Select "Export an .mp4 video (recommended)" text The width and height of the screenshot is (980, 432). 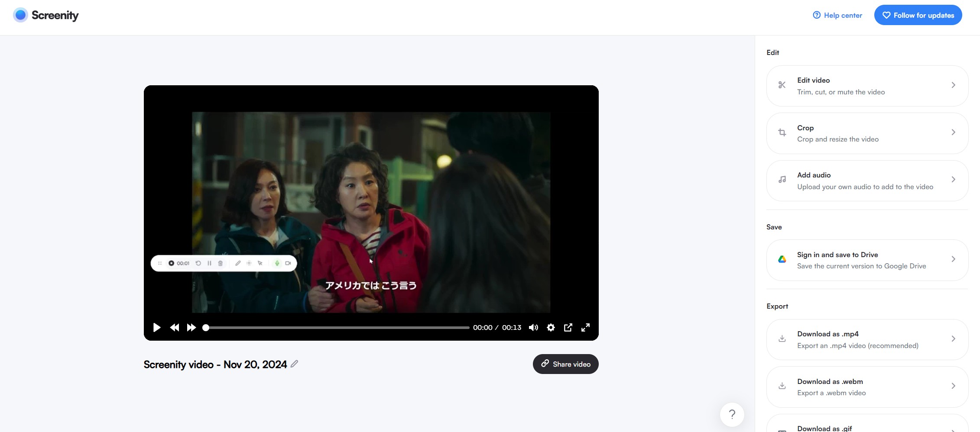point(858,346)
